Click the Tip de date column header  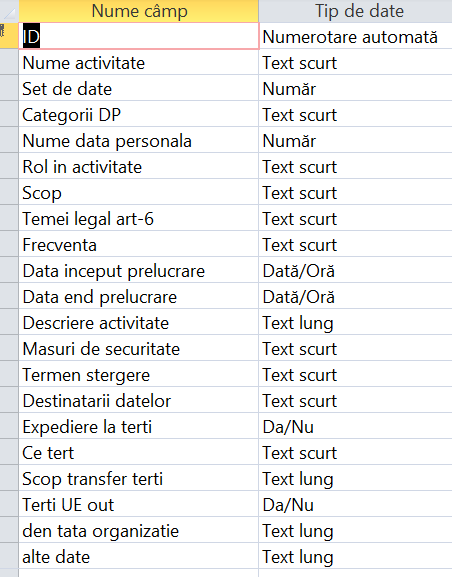click(356, 11)
